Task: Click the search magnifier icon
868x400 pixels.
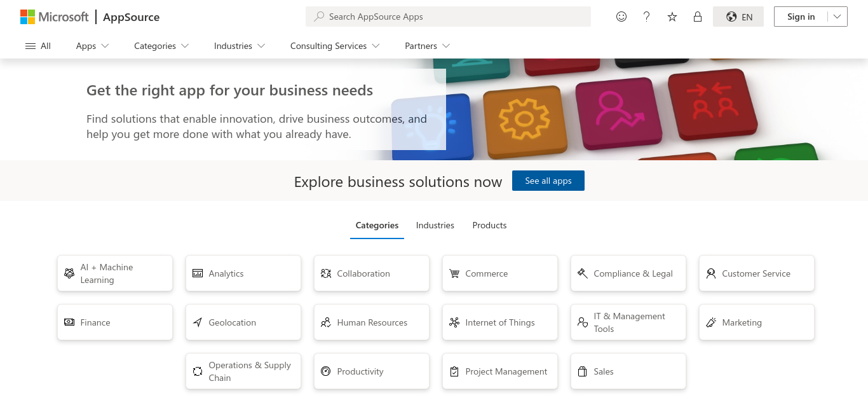Action: point(319,17)
